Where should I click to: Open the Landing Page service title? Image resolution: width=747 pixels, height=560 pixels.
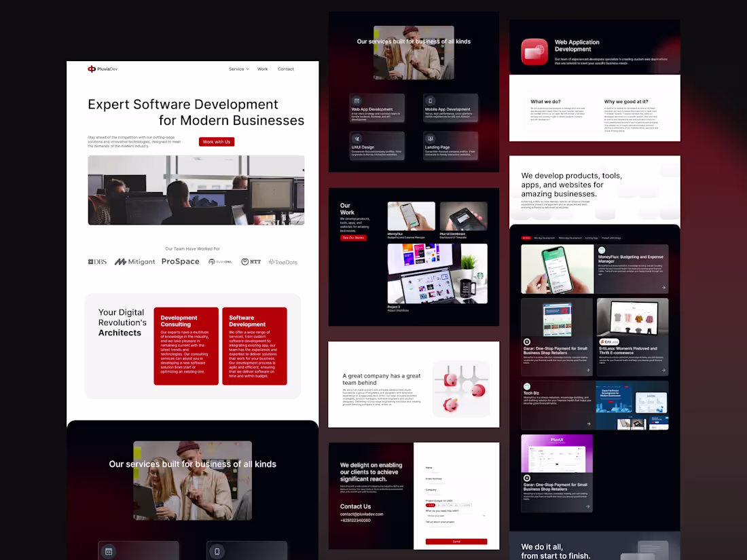437,147
